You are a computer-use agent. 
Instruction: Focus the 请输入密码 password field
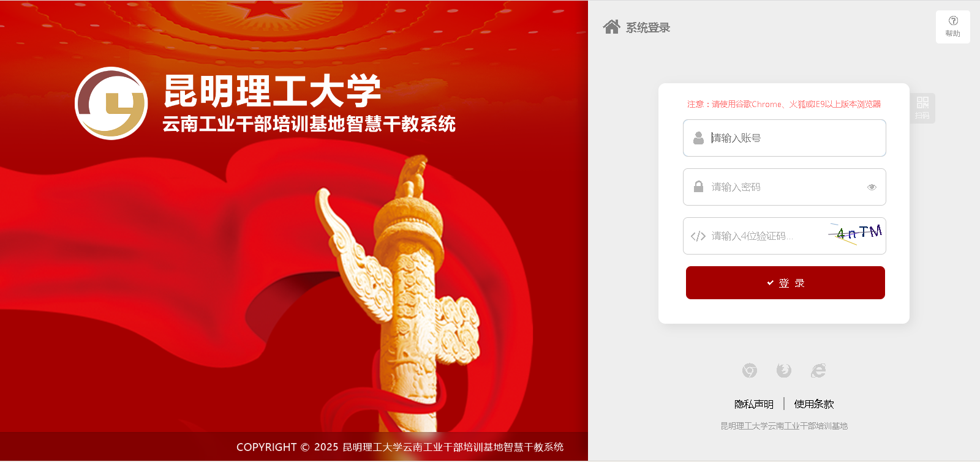click(785, 187)
